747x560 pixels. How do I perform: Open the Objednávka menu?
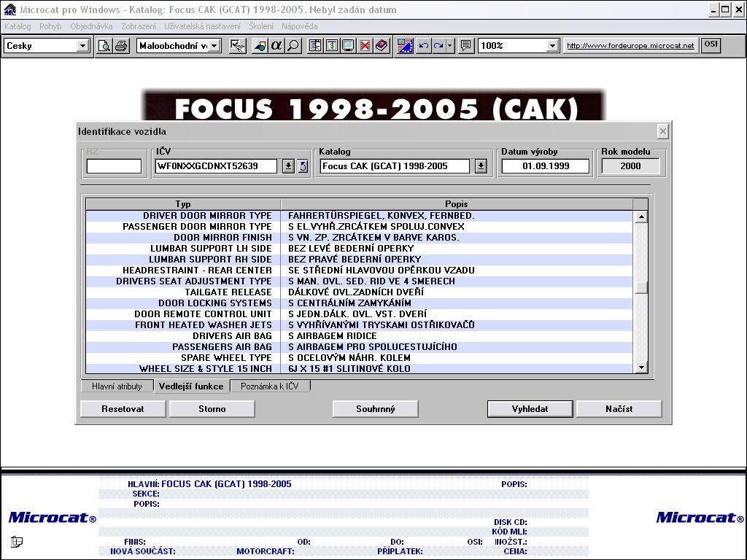coord(91,26)
